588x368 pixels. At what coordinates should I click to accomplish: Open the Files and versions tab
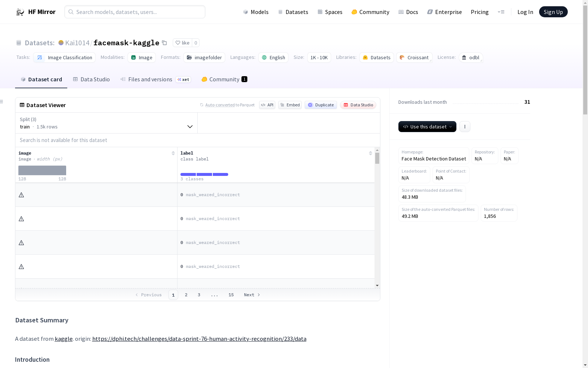[x=155, y=79]
